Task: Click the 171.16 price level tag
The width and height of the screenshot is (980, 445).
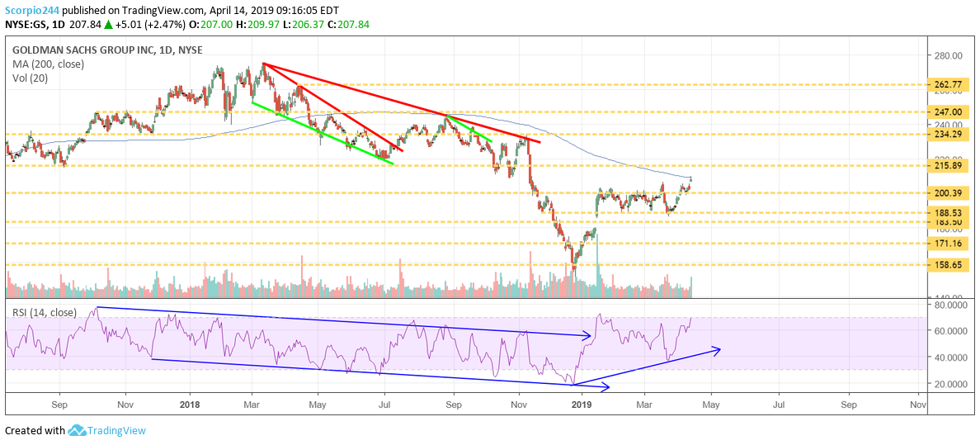Action: pos(949,243)
